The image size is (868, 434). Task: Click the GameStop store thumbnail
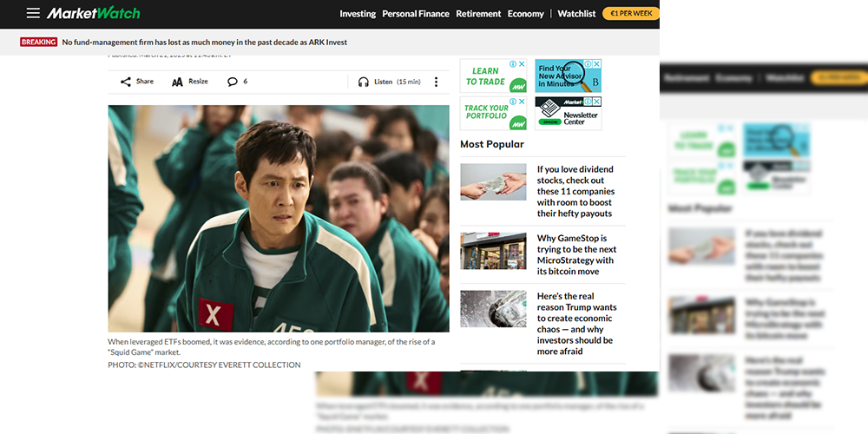click(x=493, y=251)
